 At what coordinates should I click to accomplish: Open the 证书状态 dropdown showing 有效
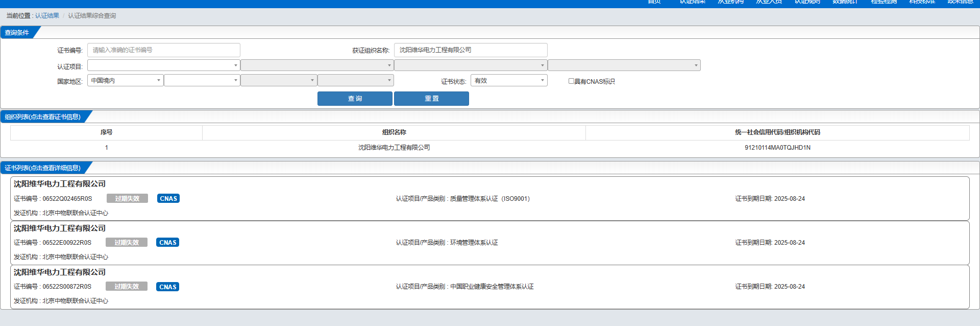point(509,81)
